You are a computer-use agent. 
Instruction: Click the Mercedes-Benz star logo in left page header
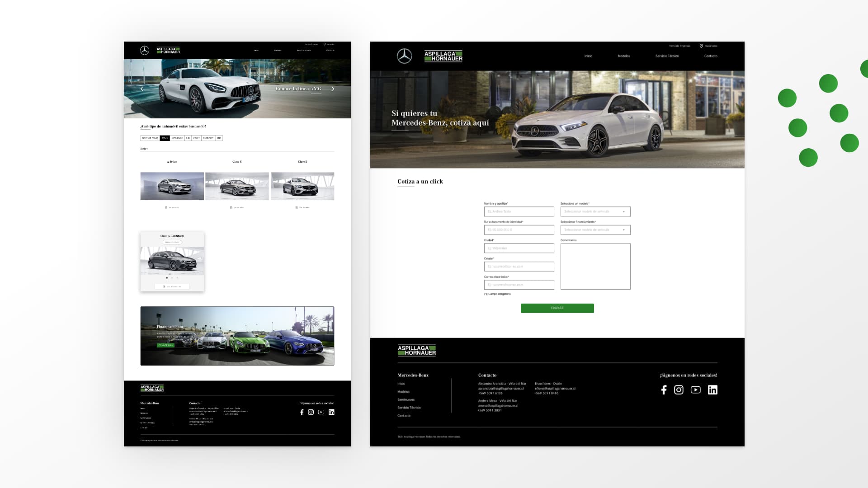click(145, 51)
